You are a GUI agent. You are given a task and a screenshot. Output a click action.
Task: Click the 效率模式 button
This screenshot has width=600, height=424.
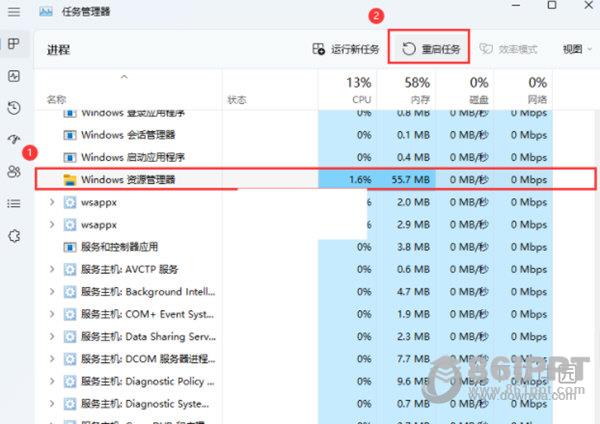(x=509, y=49)
